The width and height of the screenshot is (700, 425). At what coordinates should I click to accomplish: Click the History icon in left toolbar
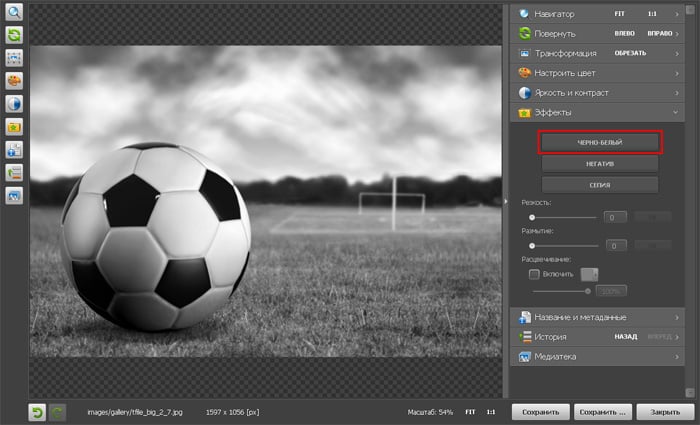point(15,173)
